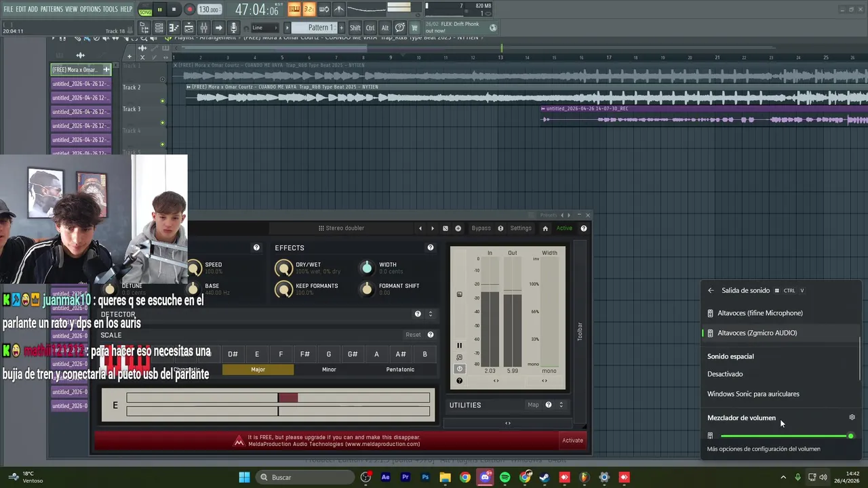The image size is (868, 488).
Task: Open the shopping cart content library icon
Action: pos(414,28)
